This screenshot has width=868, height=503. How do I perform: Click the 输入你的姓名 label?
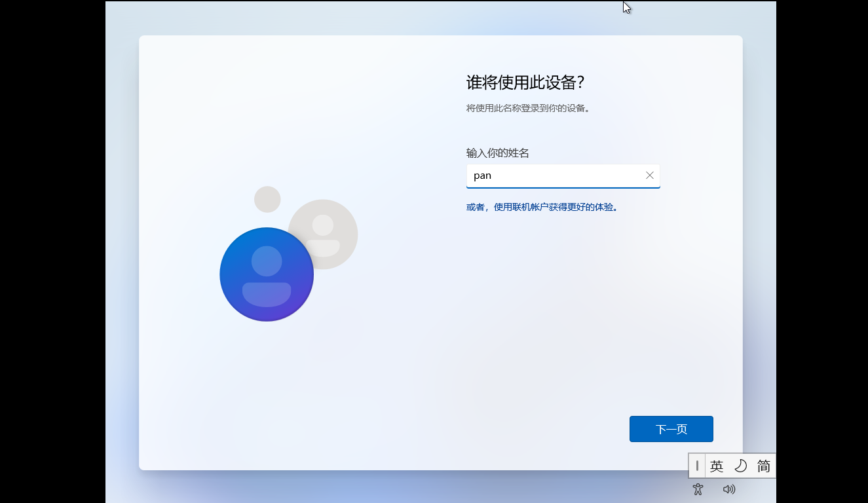498,153
